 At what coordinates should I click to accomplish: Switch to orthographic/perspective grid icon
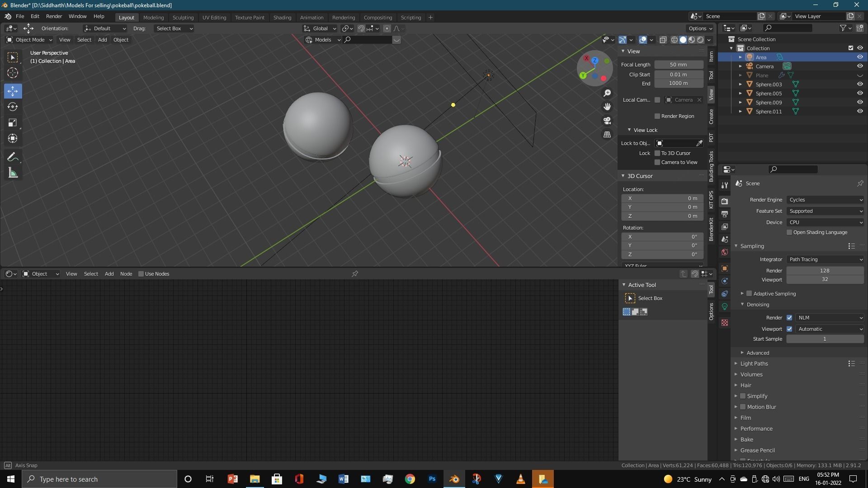[607, 135]
